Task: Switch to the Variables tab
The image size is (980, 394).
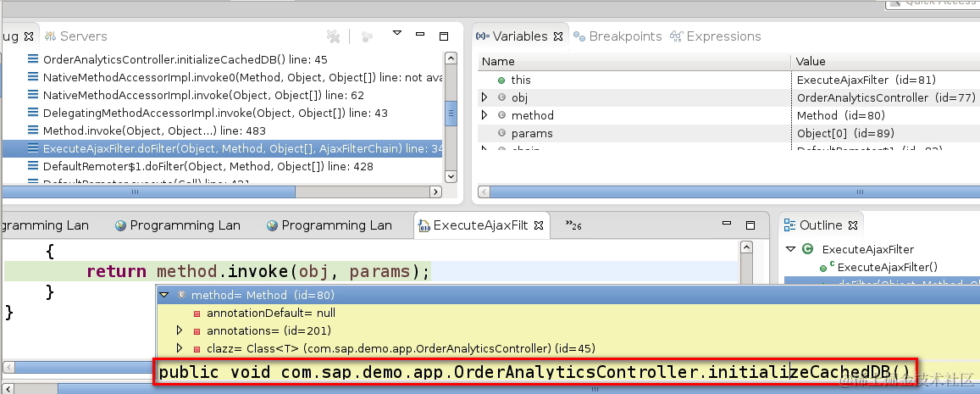Action: [x=519, y=36]
